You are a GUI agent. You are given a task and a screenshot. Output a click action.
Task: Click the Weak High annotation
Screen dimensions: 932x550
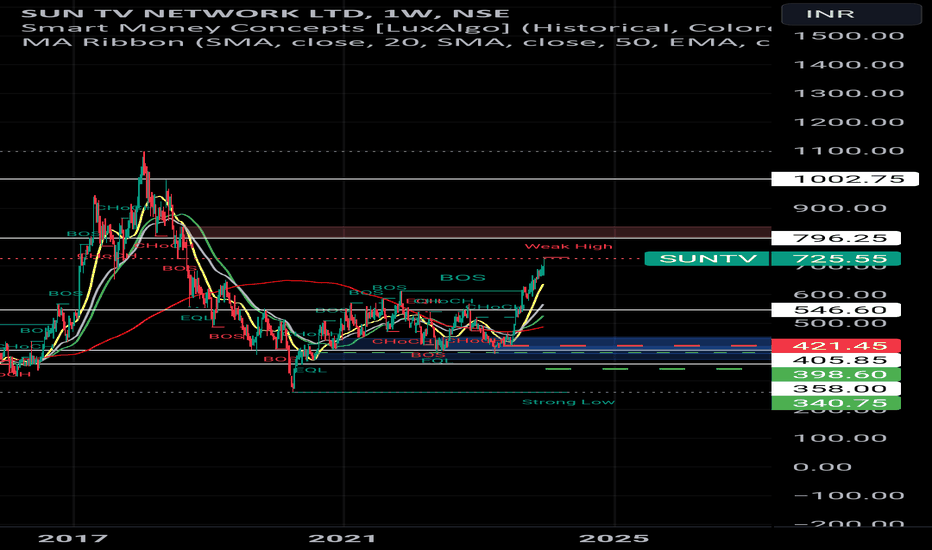click(x=568, y=246)
